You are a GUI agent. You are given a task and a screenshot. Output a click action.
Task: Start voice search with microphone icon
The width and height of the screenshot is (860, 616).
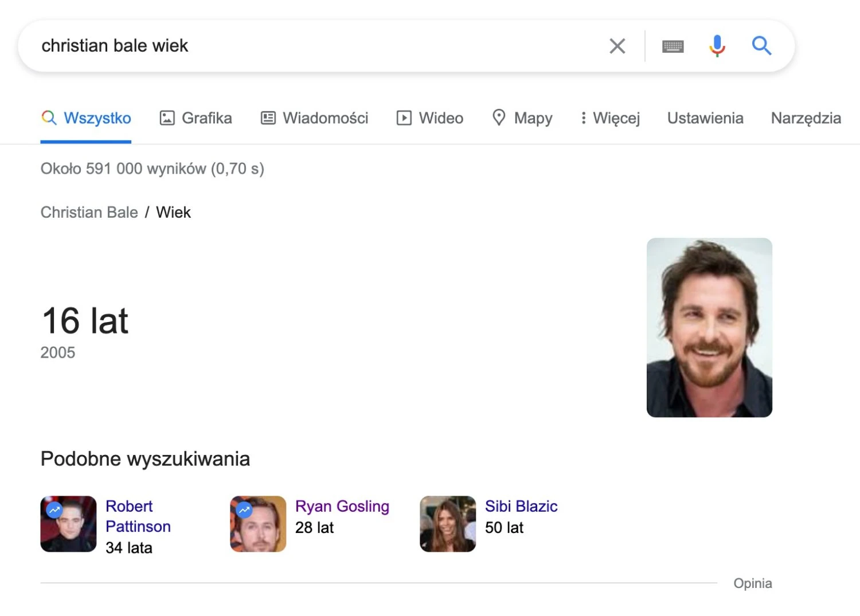(x=717, y=46)
